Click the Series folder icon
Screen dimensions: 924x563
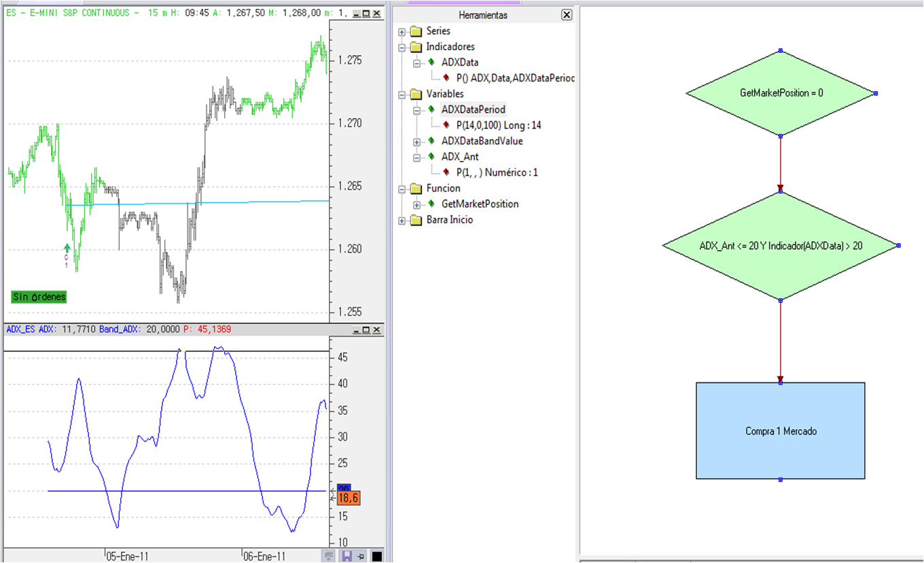point(416,31)
